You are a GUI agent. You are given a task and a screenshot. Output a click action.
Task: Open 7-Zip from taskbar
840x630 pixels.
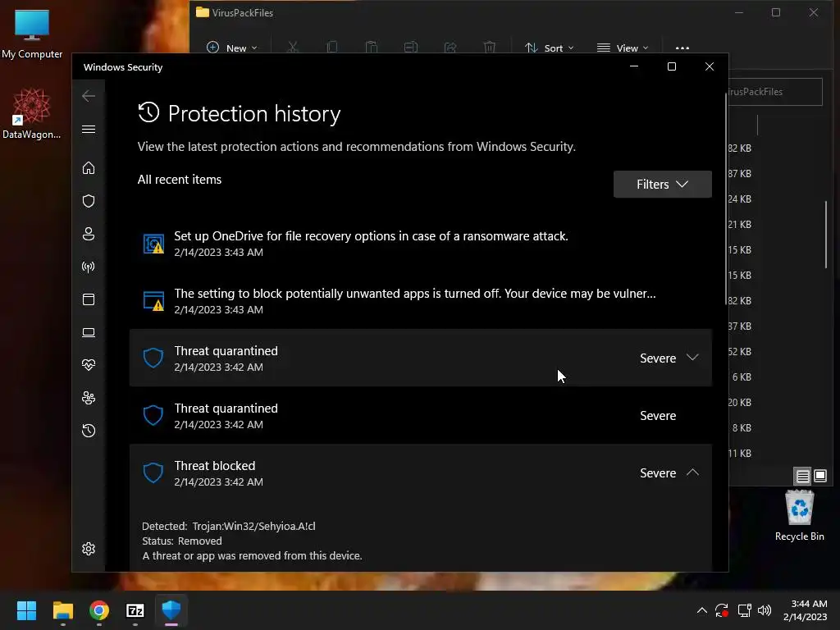click(x=135, y=610)
